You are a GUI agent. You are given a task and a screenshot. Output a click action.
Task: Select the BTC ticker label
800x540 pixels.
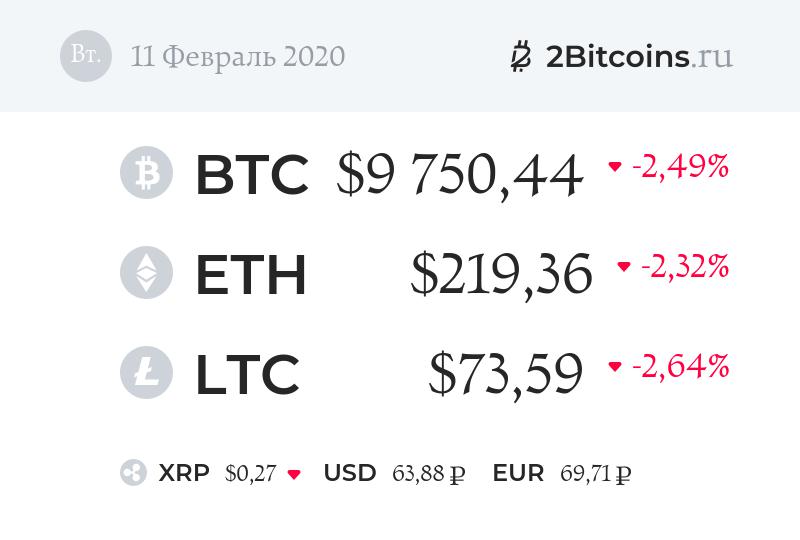pyautogui.click(x=252, y=174)
